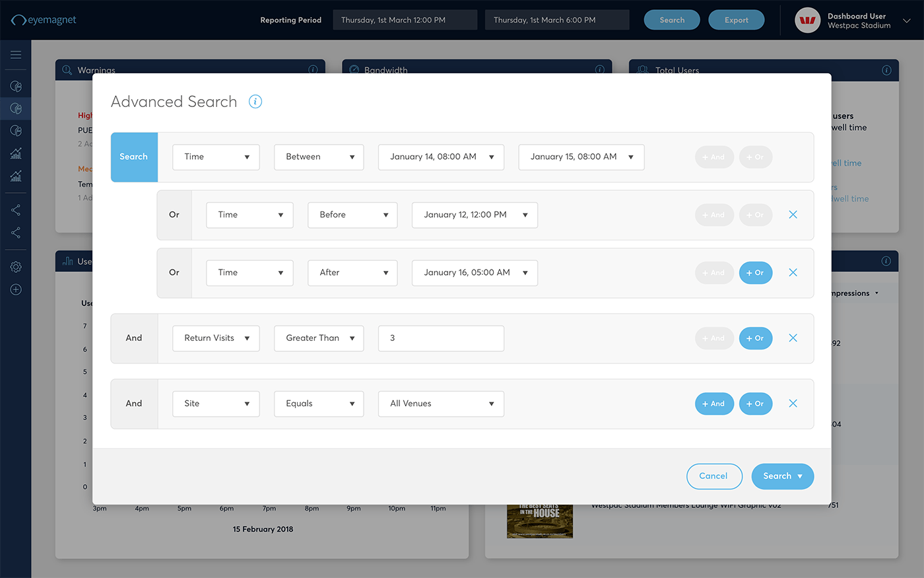Open the Equals operator dropdown
This screenshot has height=578, width=924.
pyautogui.click(x=319, y=404)
